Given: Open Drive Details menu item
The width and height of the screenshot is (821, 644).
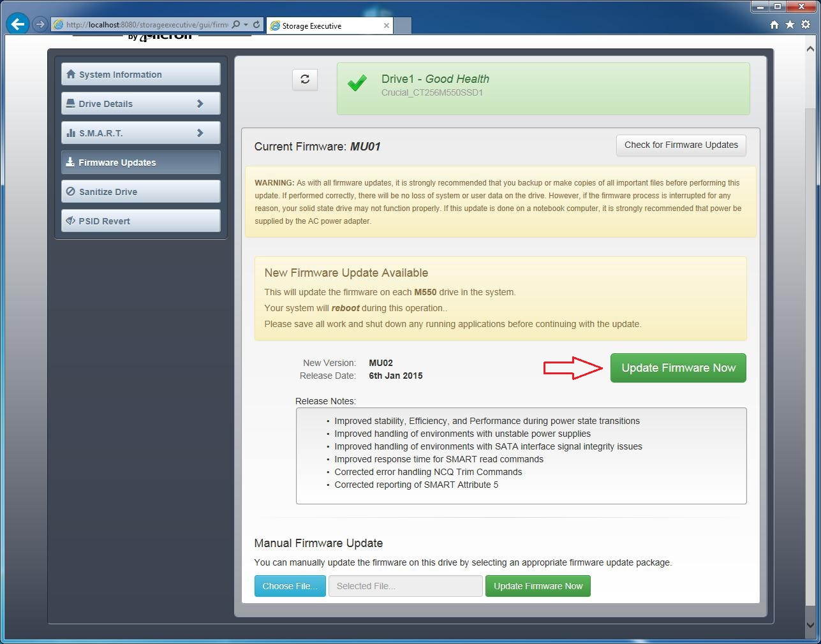Looking at the screenshot, I should tap(141, 103).
